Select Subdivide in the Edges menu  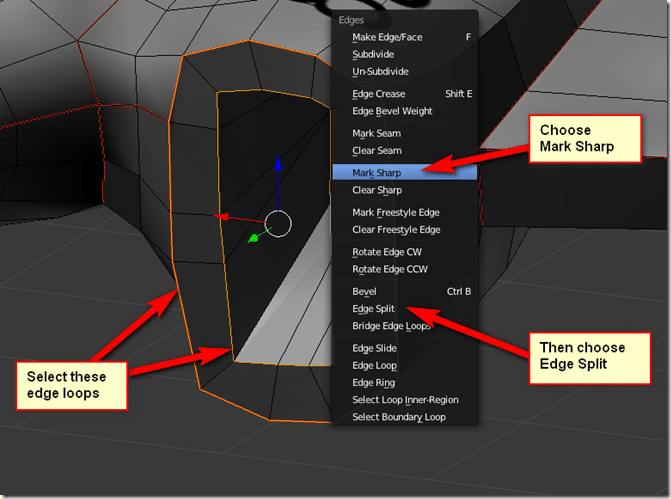[x=405, y=54]
